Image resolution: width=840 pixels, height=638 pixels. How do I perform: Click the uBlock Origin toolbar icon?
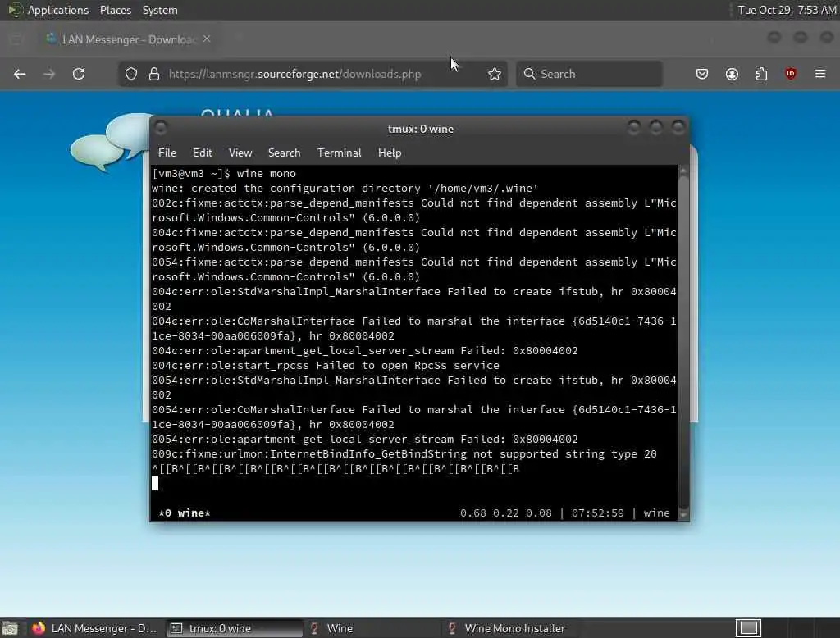click(x=790, y=74)
